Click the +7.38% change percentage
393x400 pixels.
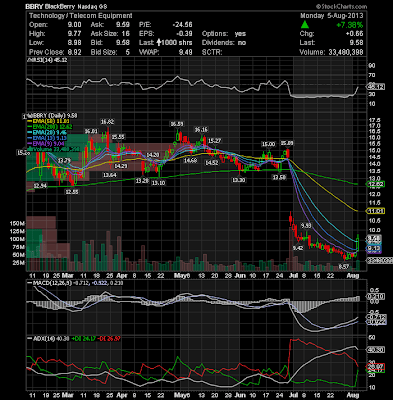[x=350, y=25]
